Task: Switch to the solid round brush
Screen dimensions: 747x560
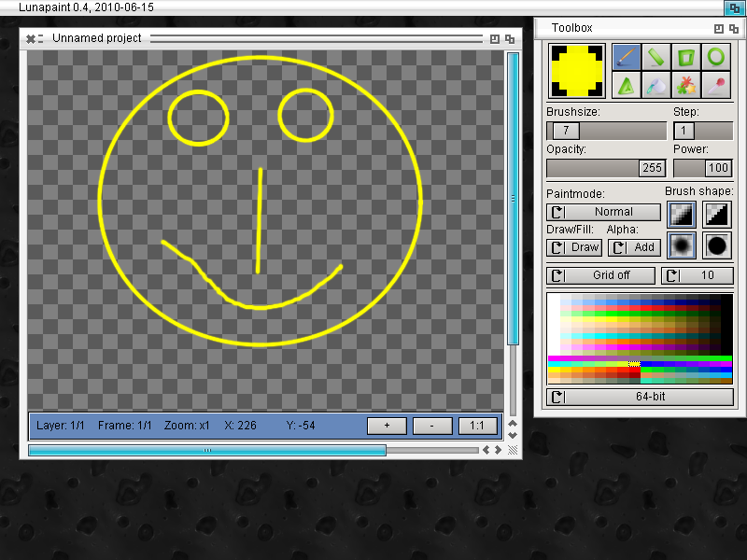Action: click(x=716, y=245)
